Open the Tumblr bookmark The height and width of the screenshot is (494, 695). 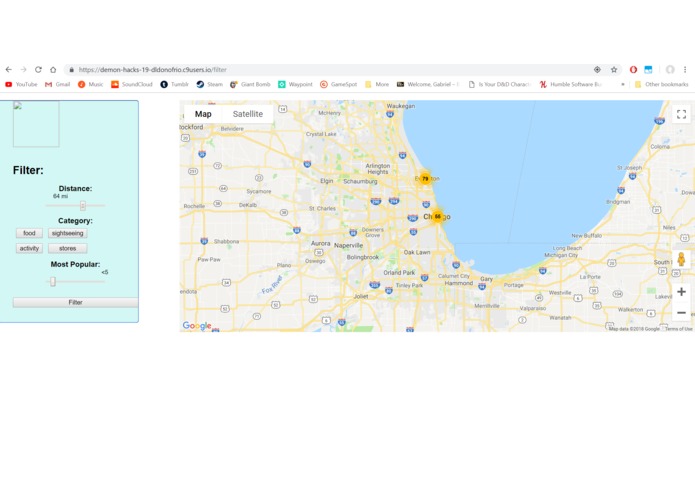pos(175,84)
